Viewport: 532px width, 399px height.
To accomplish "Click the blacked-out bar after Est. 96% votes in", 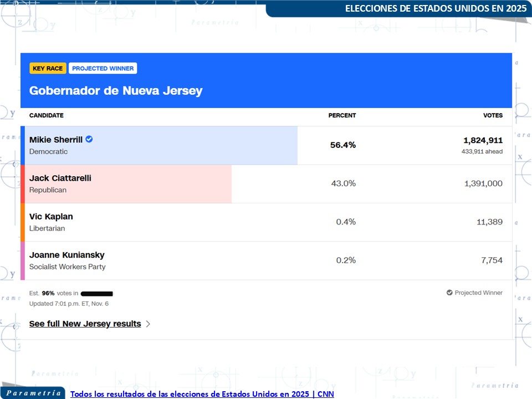I will [x=97, y=293].
